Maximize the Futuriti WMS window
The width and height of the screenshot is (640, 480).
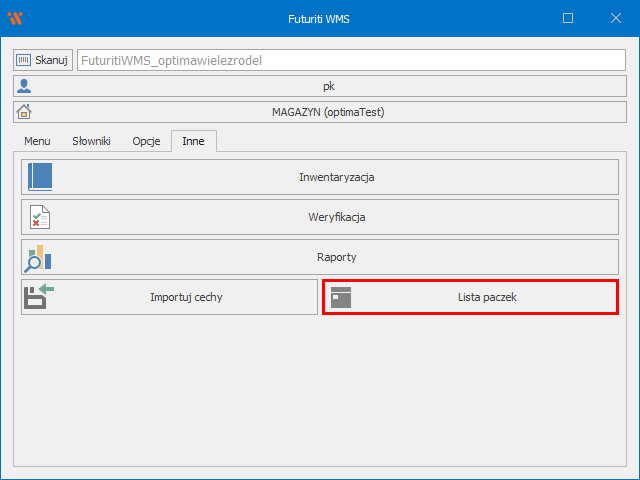coord(568,18)
